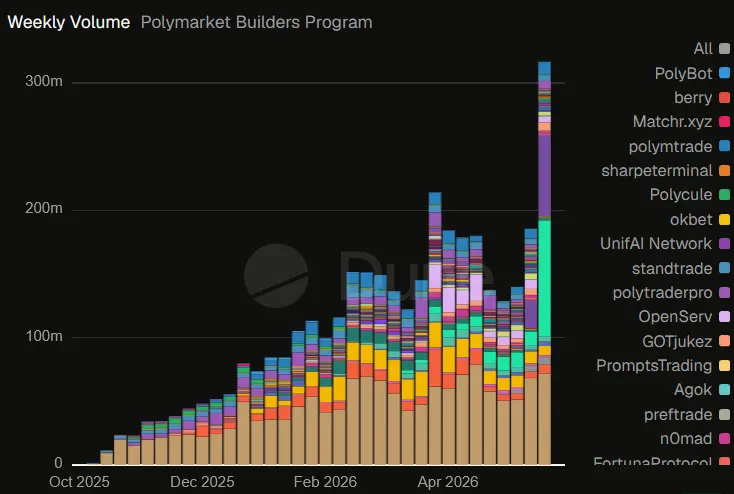Toggle okbet series label
The height and width of the screenshot is (494, 734).
[x=691, y=219]
